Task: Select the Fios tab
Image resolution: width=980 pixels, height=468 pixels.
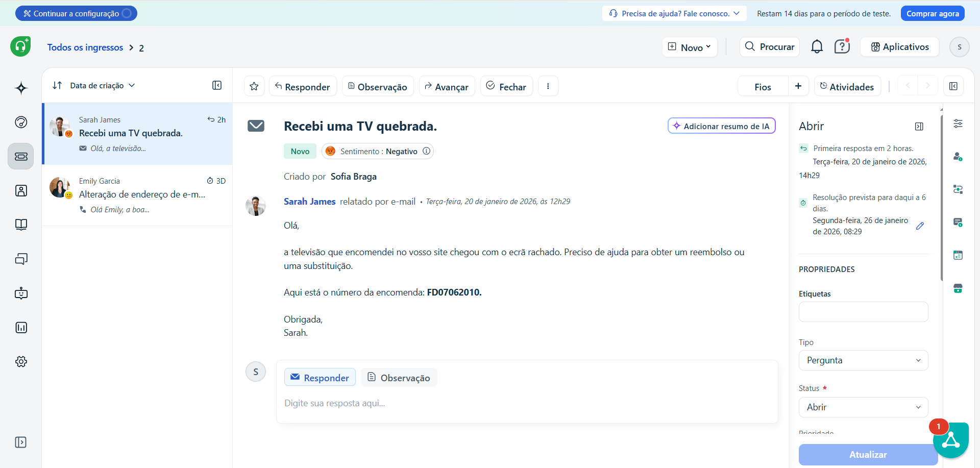Action: click(762, 86)
